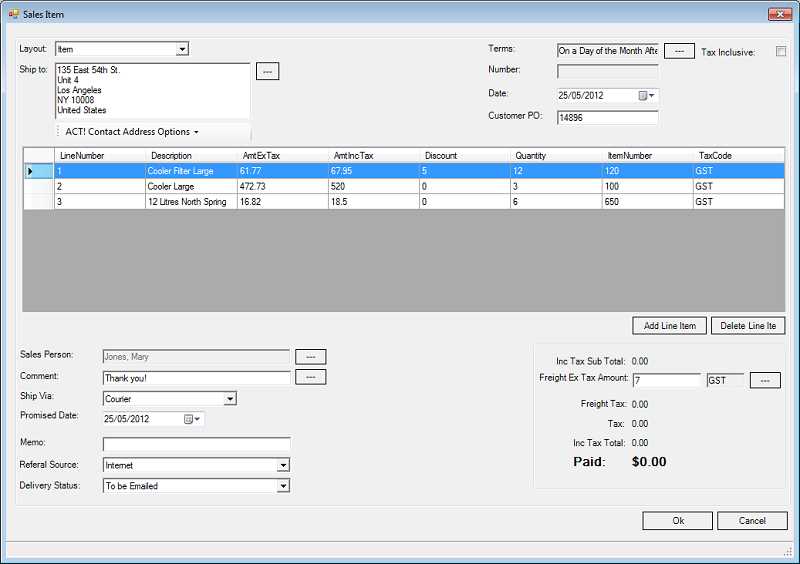Click the Ship to address box

click(x=153, y=90)
